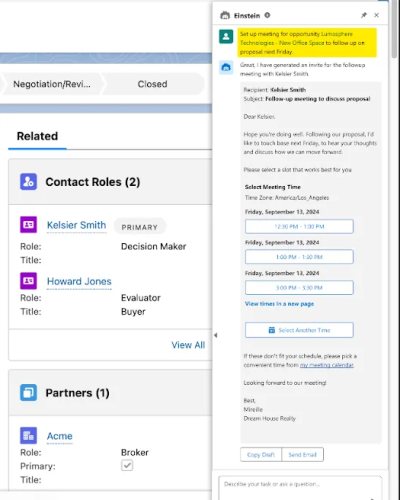Pin the Einstein panel
Image resolution: width=400 pixels, height=500 pixels.
(x=364, y=15)
